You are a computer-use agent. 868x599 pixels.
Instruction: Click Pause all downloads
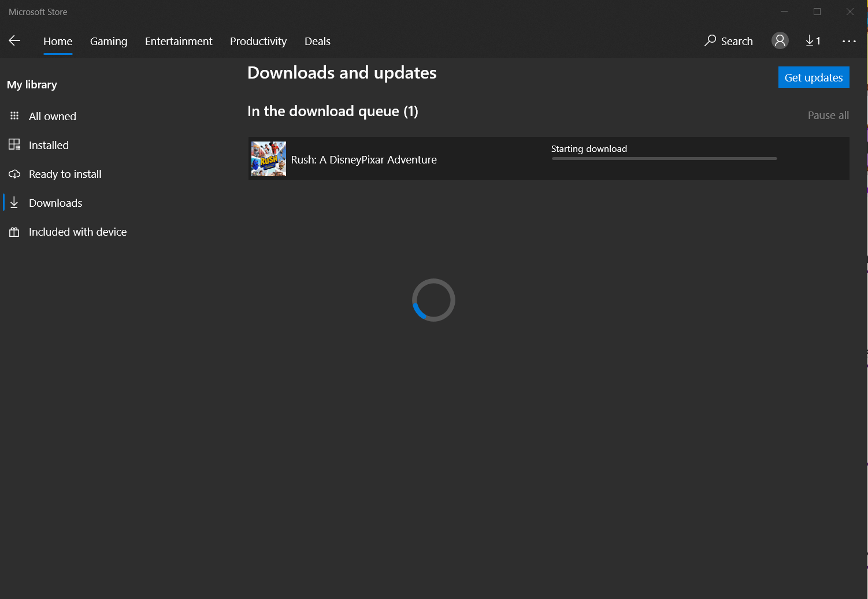(x=828, y=115)
